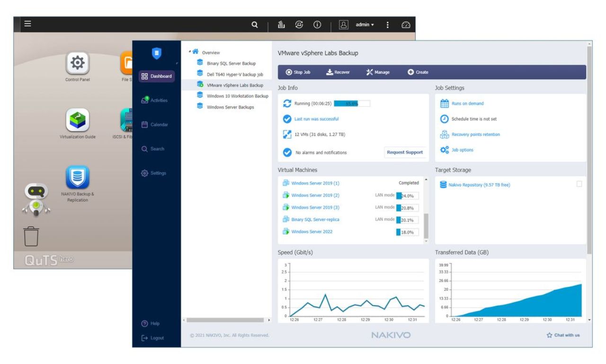This screenshot has width=606, height=364.
Task: Click the 24.0% progress bar
Action: [x=408, y=196]
